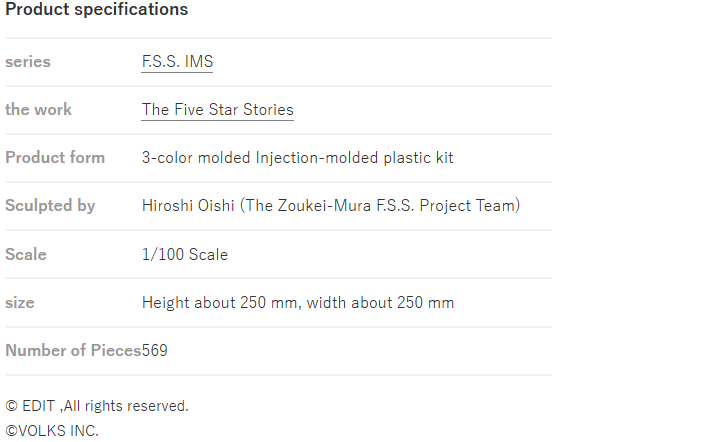Viewport: 709px width, 442px height.
Task: Click the 'Product form' label
Action: [x=55, y=157]
